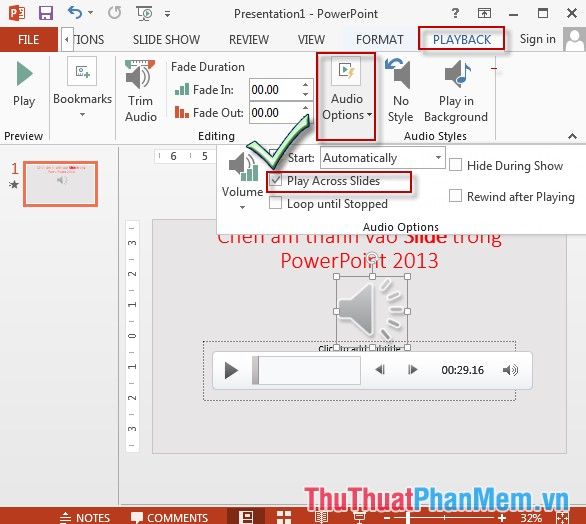Select the PLAYBACK tab
Image resolution: width=586 pixels, height=524 pixels.
point(462,39)
